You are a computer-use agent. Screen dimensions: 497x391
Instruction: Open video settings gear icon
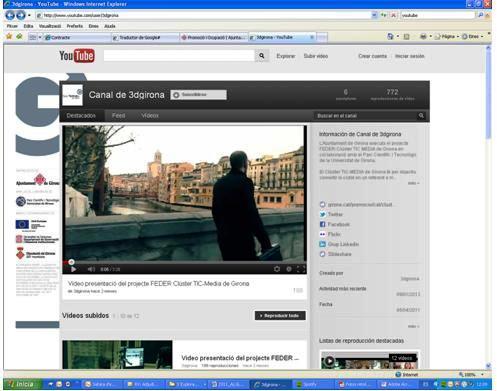coord(277,269)
